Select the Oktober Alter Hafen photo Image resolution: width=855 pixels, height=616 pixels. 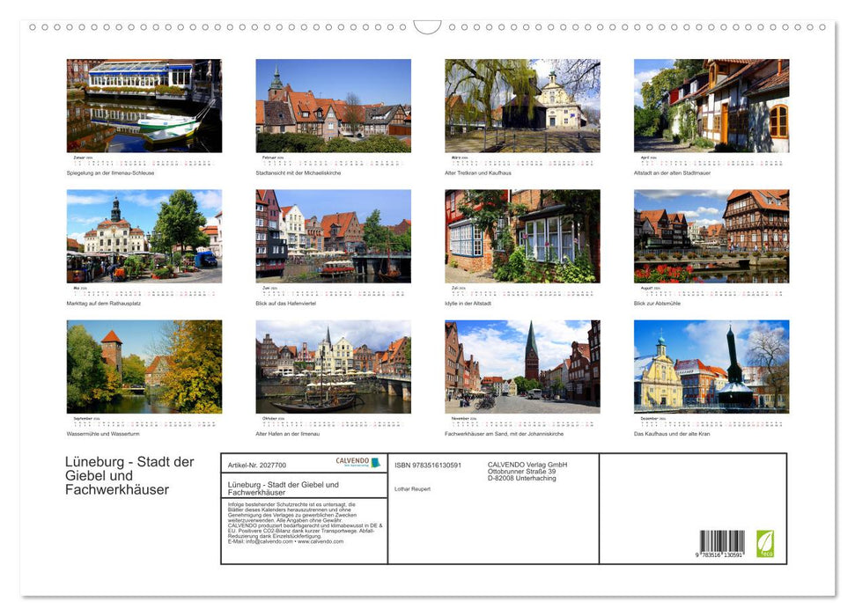pyautogui.click(x=334, y=367)
